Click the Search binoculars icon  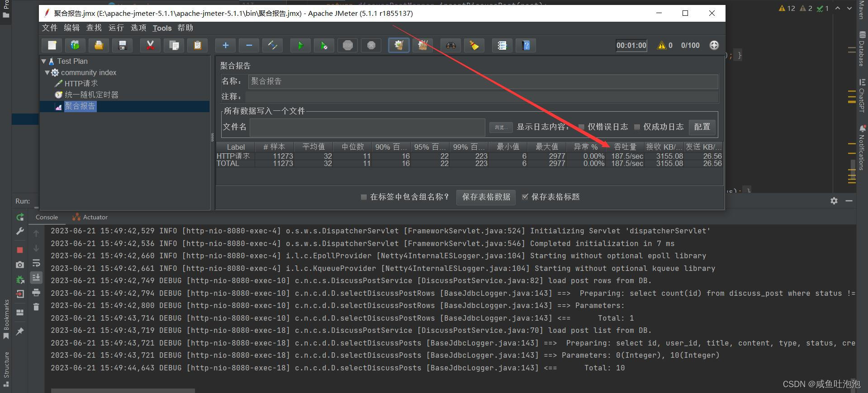(x=451, y=45)
